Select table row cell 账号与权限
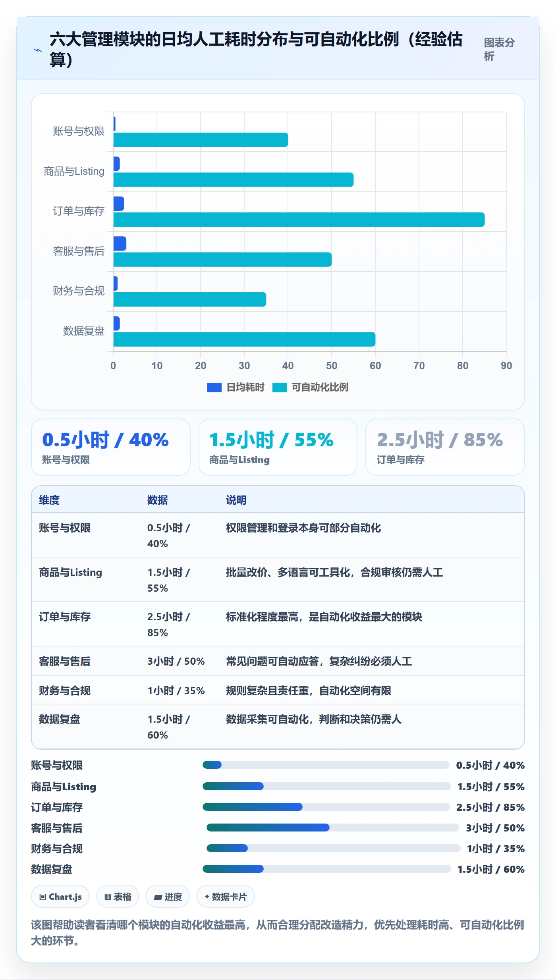Viewport: 556px width, 980px height. click(x=65, y=528)
